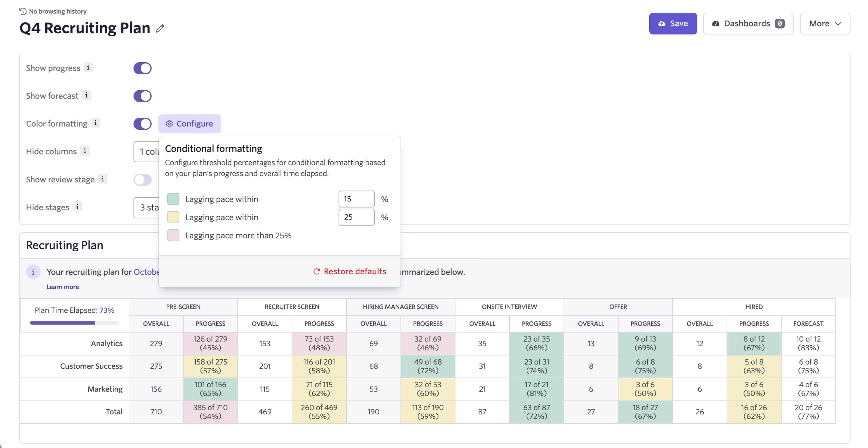
Task: Click the Plan Time Elapsed 73% value
Action: 106,310
